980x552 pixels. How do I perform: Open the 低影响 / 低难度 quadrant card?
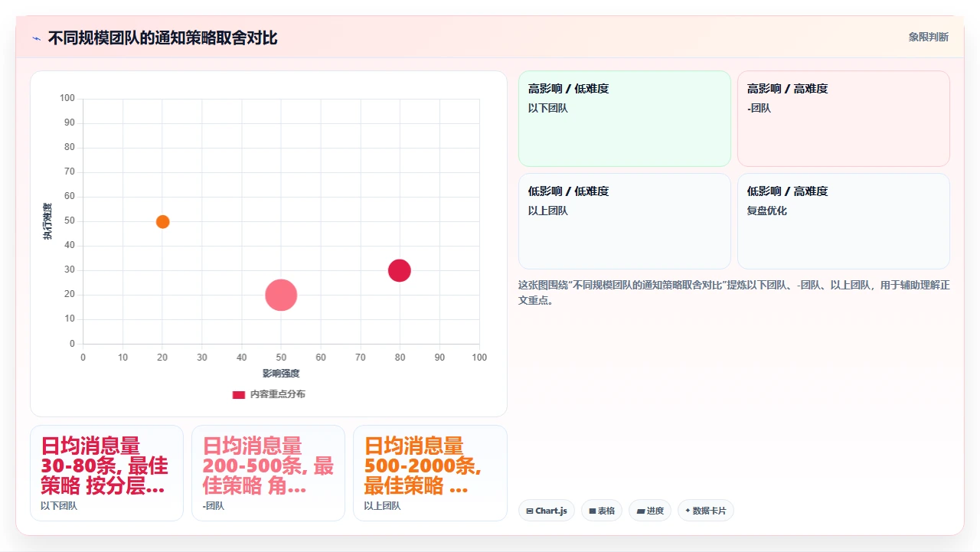coord(625,221)
